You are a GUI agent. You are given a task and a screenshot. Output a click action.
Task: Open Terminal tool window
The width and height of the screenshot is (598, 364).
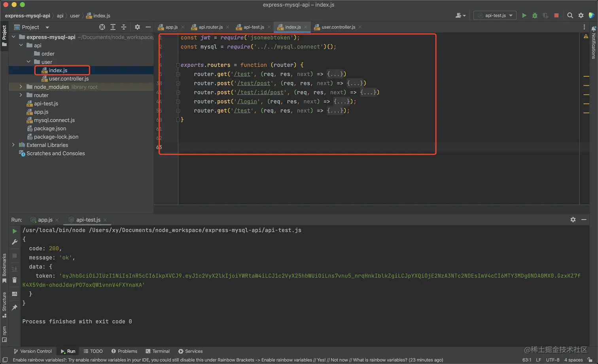click(x=157, y=351)
